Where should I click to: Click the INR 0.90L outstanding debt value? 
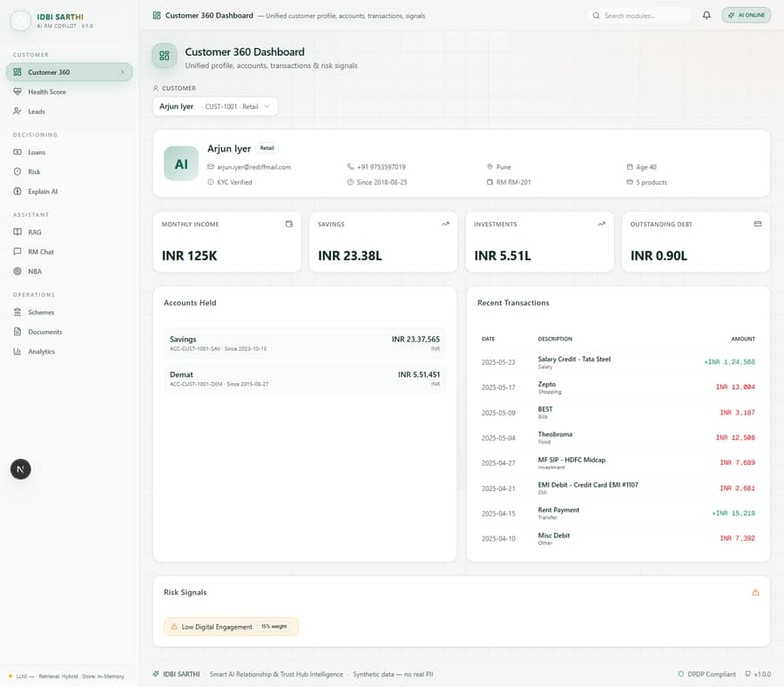point(659,256)
